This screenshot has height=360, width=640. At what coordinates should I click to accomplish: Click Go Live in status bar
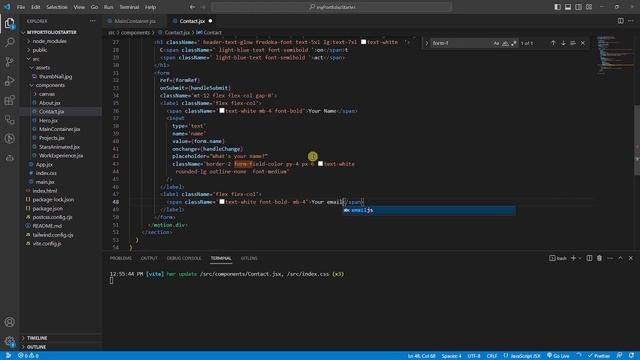[558, 356]
